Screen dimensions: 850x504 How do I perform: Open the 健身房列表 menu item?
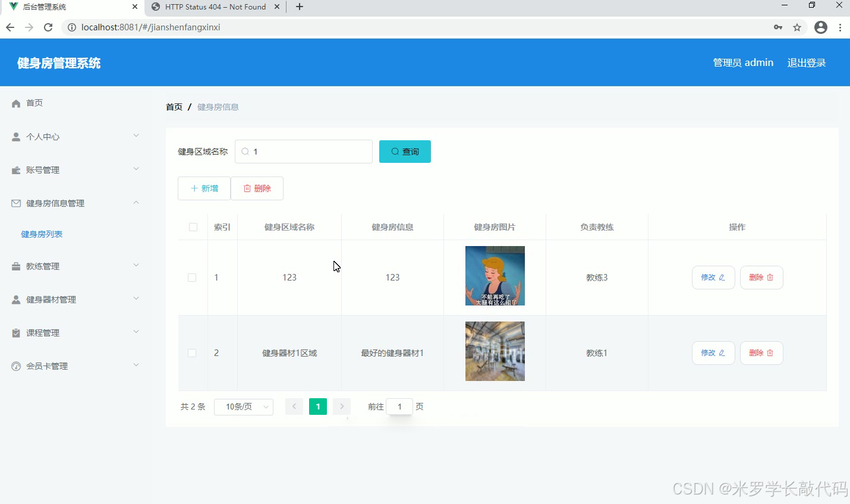pos(42,234)
